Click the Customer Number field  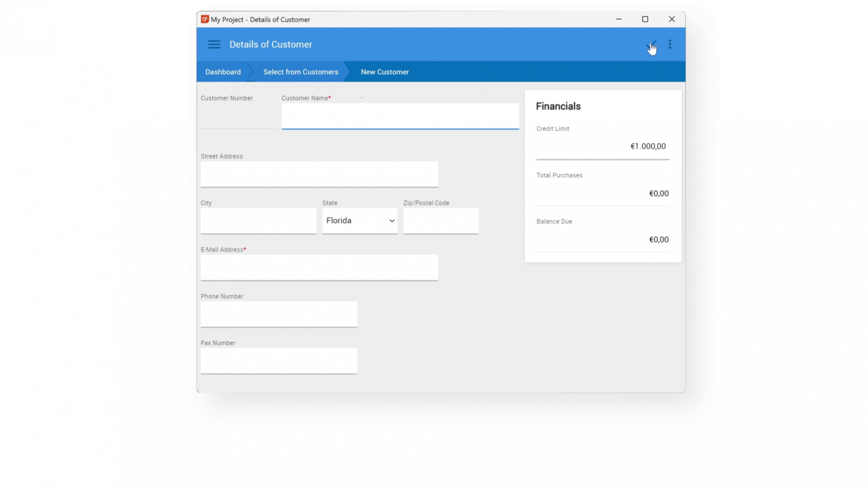coord(238,118)
